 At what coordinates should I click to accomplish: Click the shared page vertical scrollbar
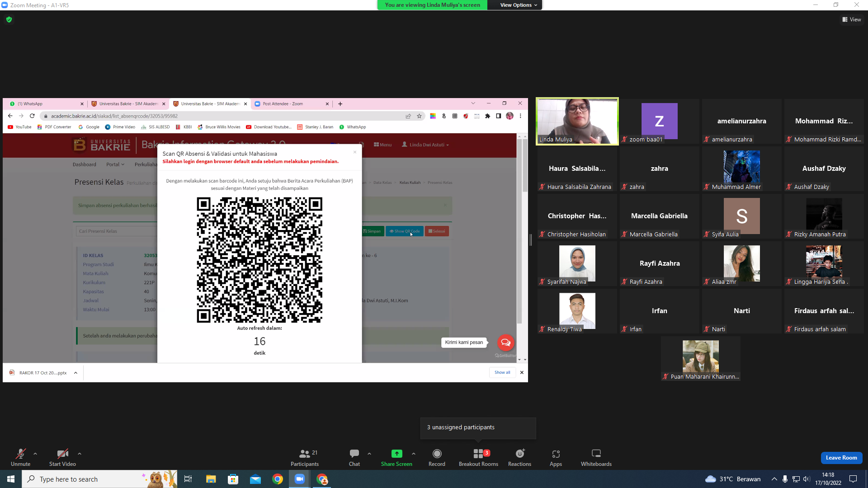point(524,165)
